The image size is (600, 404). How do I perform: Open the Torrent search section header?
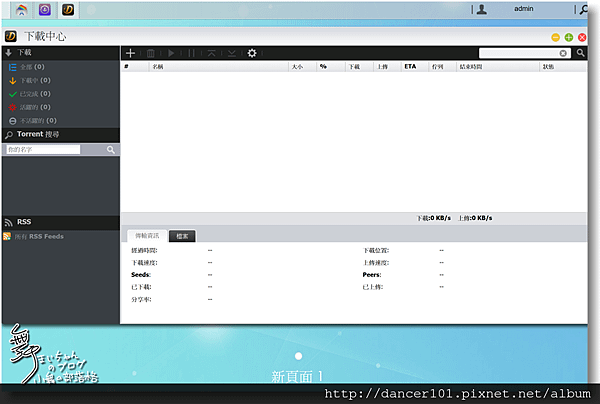click(61, 134)
